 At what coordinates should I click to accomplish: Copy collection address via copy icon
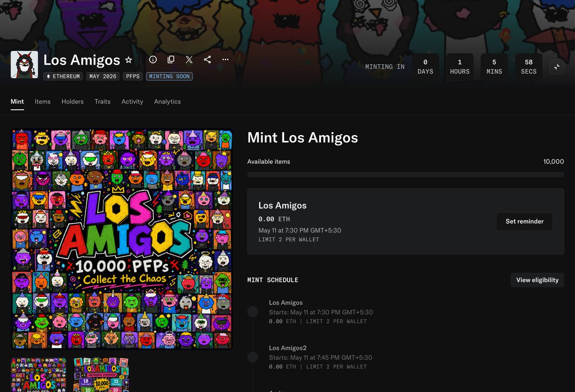pos(171,59)
